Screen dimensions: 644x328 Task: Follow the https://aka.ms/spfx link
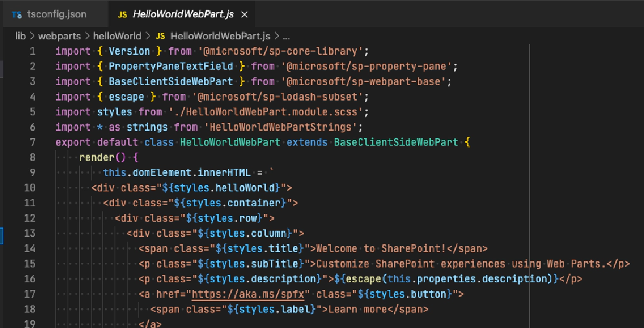point(248,294)
